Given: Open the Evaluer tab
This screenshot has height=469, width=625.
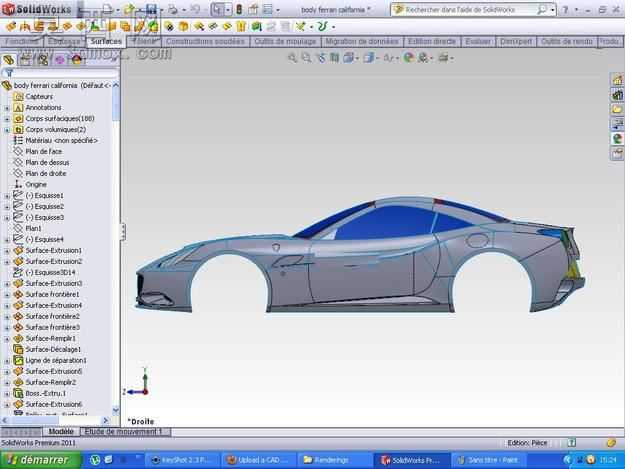Looking at the screenshot, I should coord(478,41).
